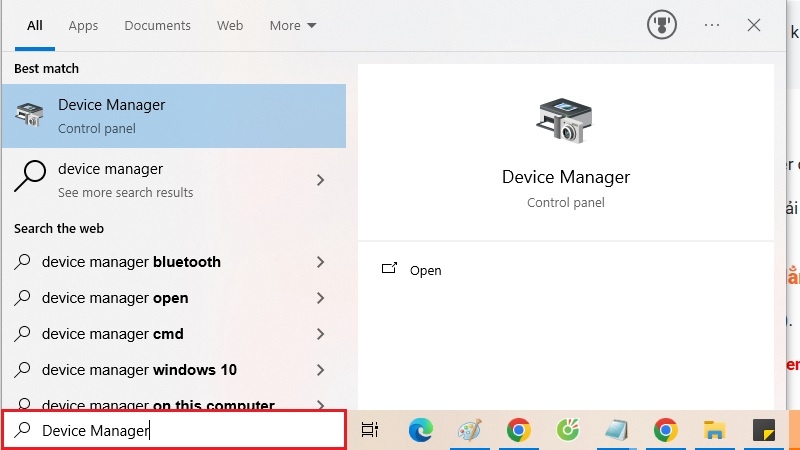800x450 pixels.
Task: Expand the 'See more search results' arrow
Action: point(320,180)
